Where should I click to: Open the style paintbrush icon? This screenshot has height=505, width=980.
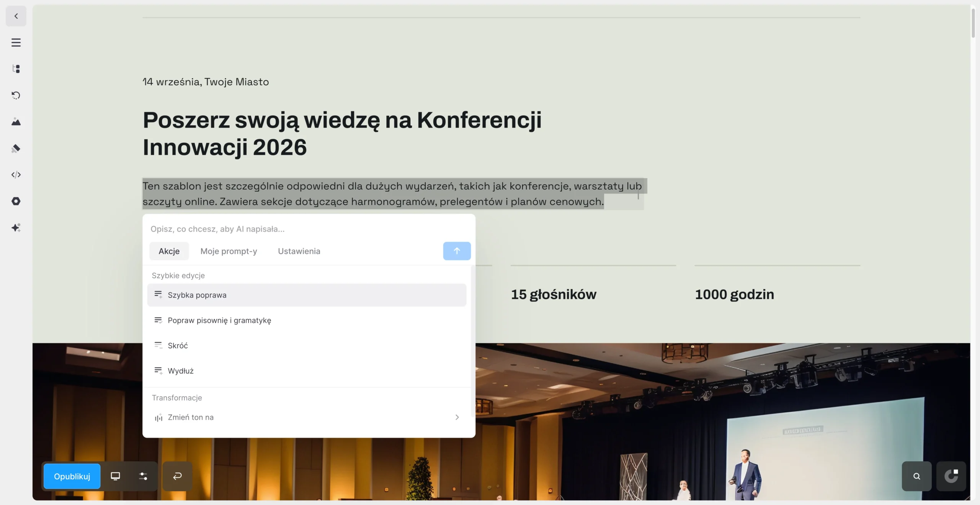(16, 148)
